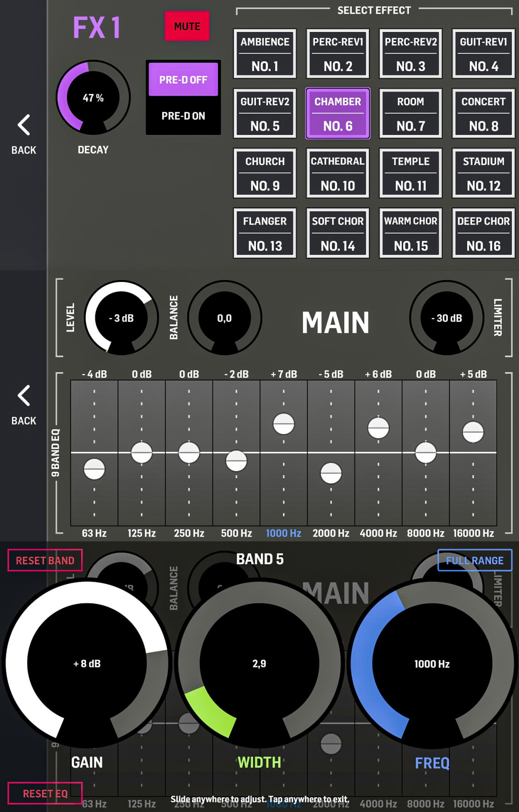Choose PERC-REV1 NO. 2 effect
519x812 pixels.
pyautogui.click(x=338, y=54)
